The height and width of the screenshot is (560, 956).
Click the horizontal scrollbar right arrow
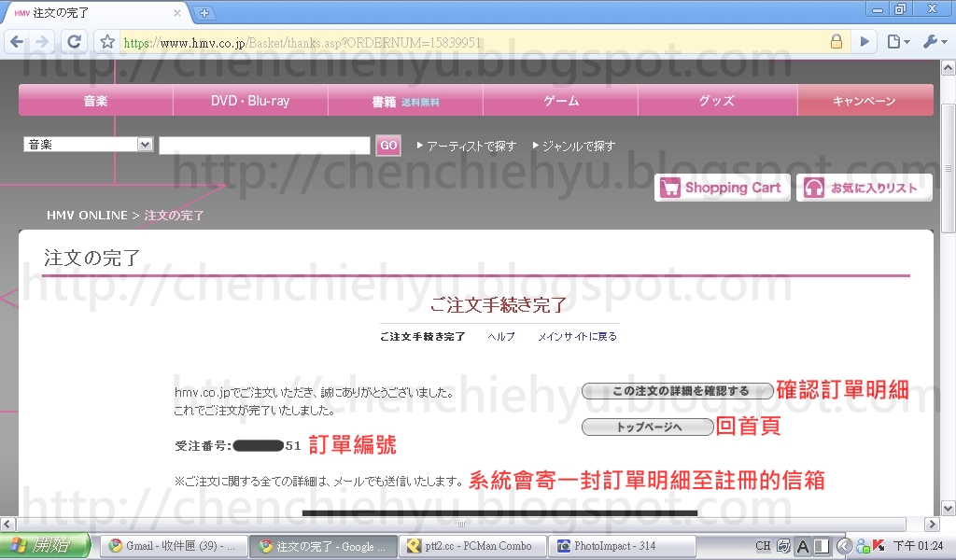pyautogui.click(x=931, y=524)
